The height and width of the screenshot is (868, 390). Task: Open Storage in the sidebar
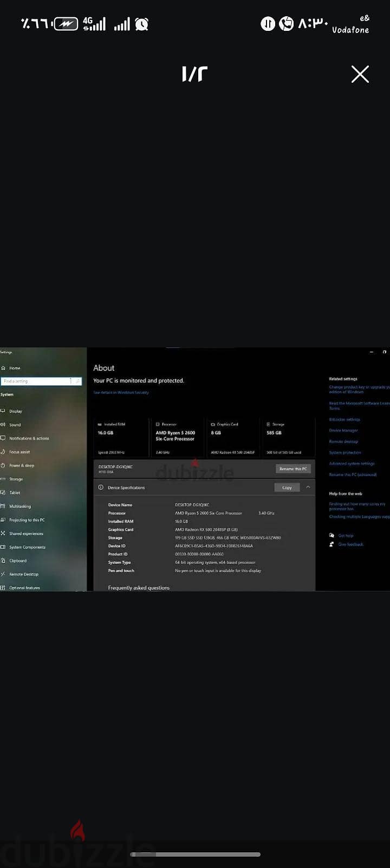click(16, 479)
